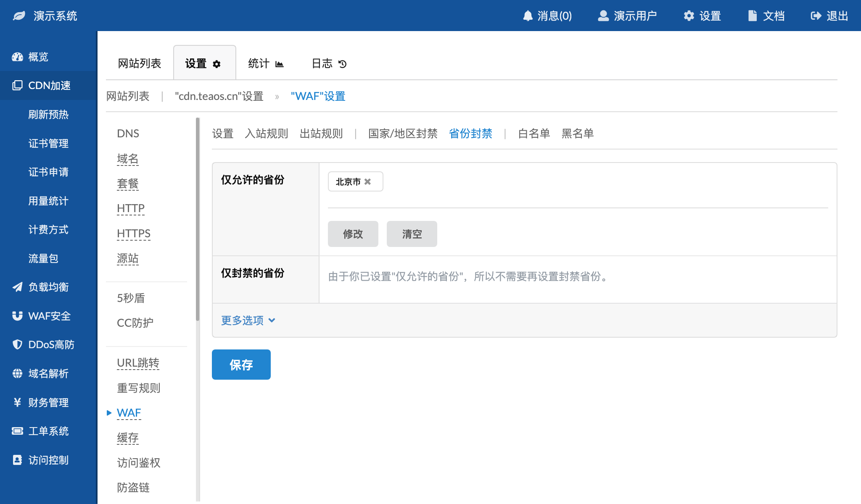
Task: Expand 更多选项 options
Action: coord(248,320)
